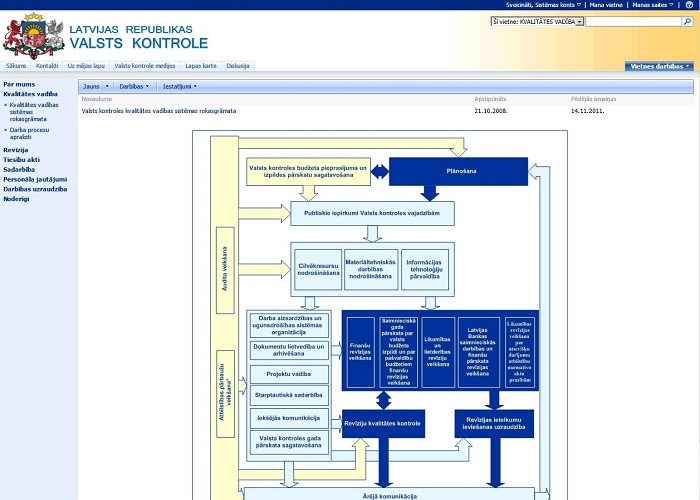Click the date '21.10.2008.' cell
The width and height of the screenshot is (700, 500).
(x=491, y=111)
